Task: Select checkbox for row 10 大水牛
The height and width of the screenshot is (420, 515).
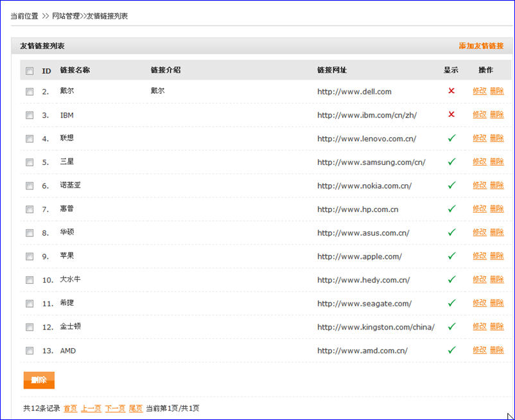Action: [30, 280]
